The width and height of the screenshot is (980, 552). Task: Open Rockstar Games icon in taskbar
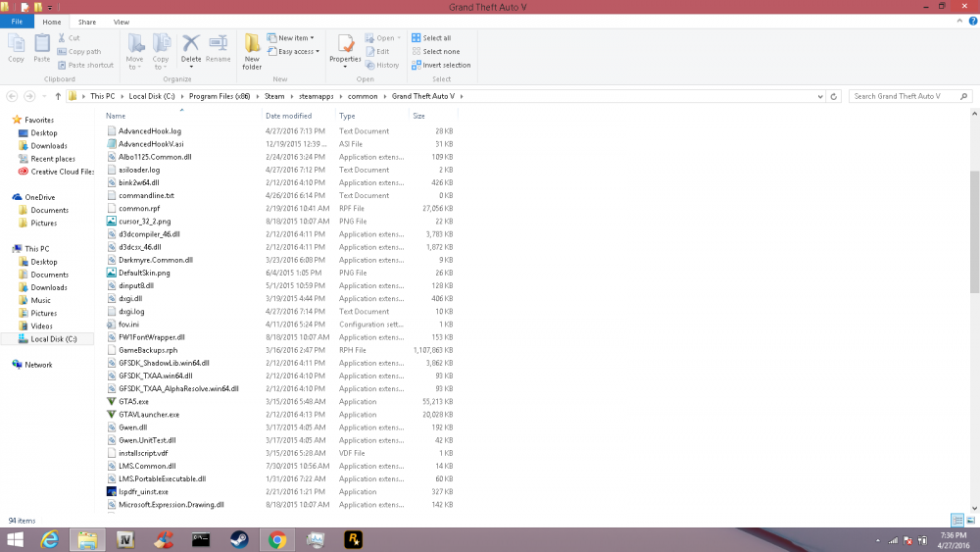[x=353, y=539]
